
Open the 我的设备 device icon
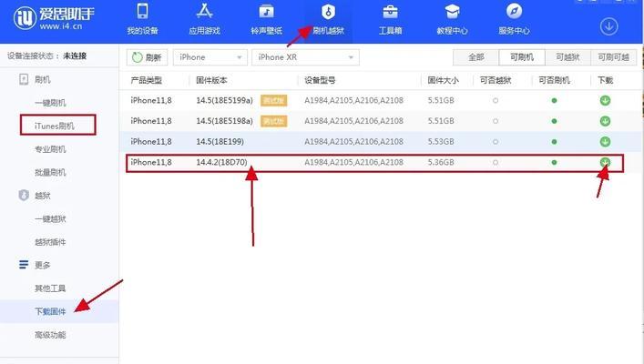pyautogui.click(x=142, y=12)
